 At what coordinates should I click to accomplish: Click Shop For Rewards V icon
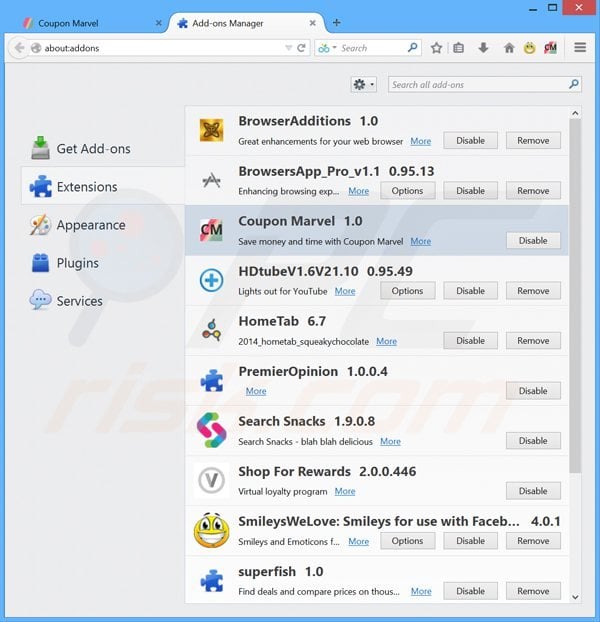pos(211,480)
